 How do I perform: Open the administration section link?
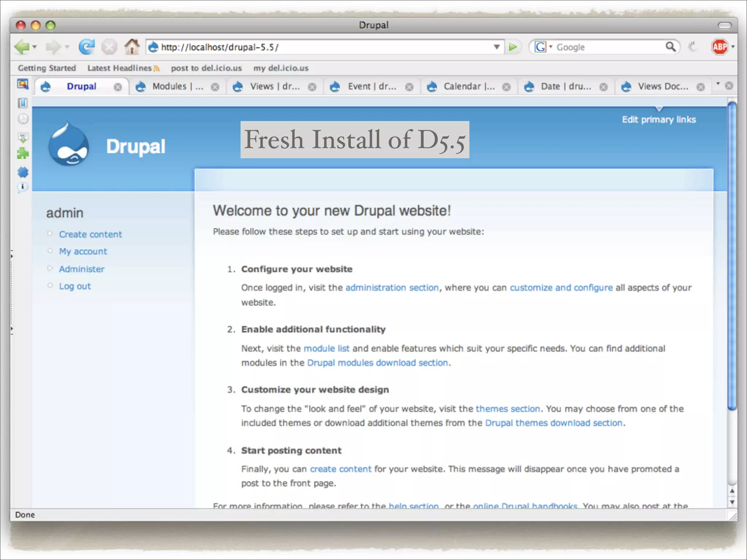[x=392, y=288]
